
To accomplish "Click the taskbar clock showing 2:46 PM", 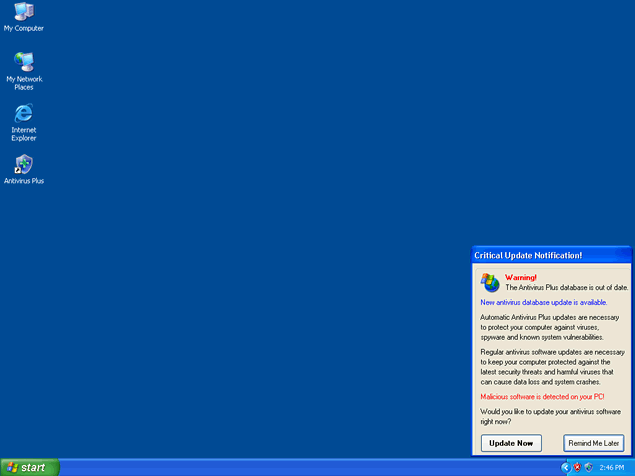I will pos(612,467).
